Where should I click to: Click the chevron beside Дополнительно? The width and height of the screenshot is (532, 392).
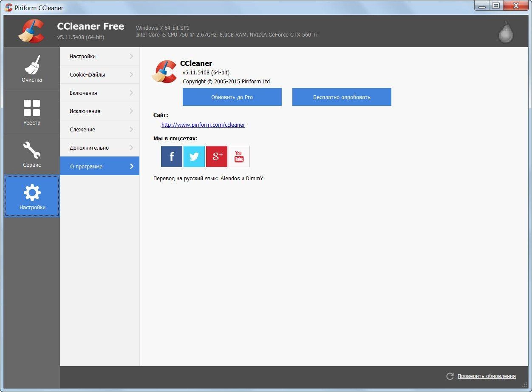point(131,148)
